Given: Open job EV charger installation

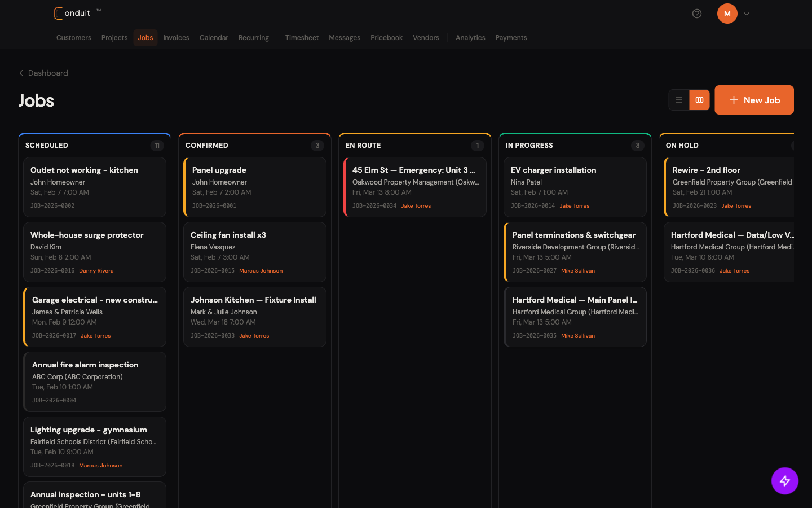Looking at the screenshot, I should [x=575, y=187].
